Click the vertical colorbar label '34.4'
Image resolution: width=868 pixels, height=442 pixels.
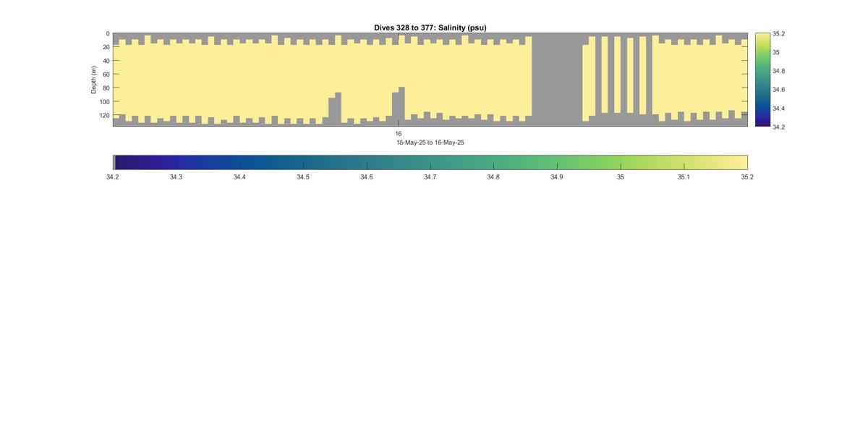point(778,109)
